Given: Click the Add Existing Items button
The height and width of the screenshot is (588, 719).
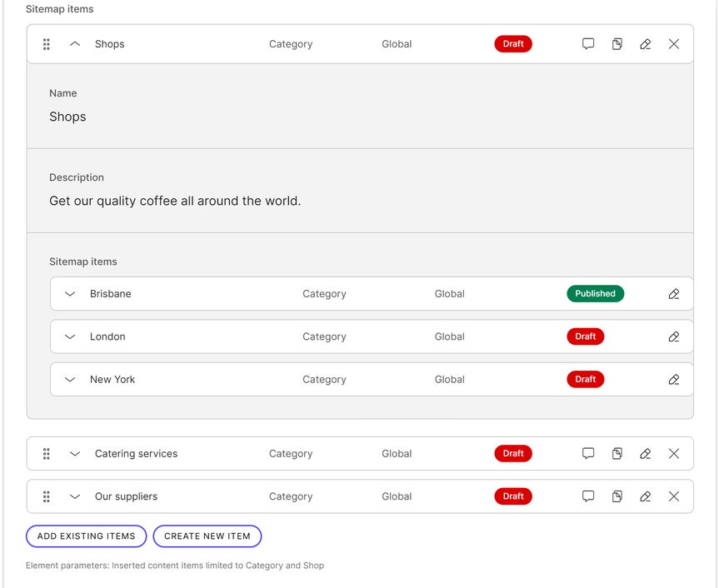Looking at the screenshot, I should click(87, 536).
